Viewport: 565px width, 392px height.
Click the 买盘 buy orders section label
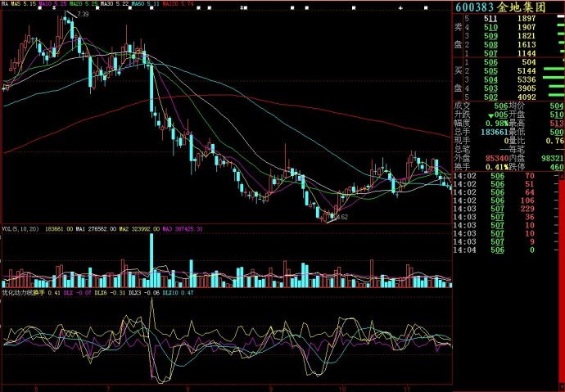tap(459, 79)
